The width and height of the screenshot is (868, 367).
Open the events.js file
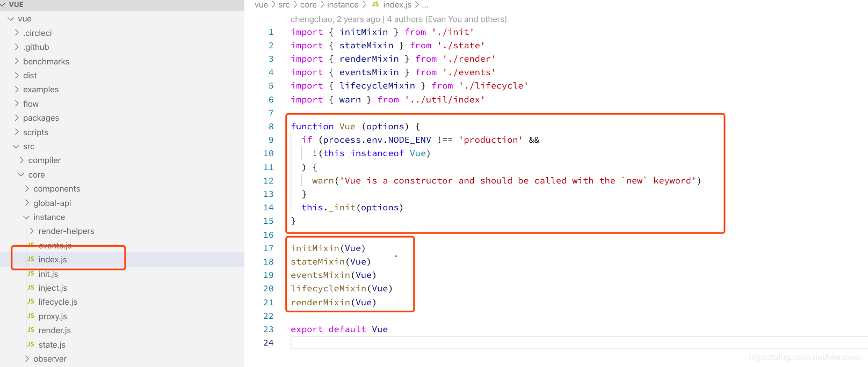(55, 246)
